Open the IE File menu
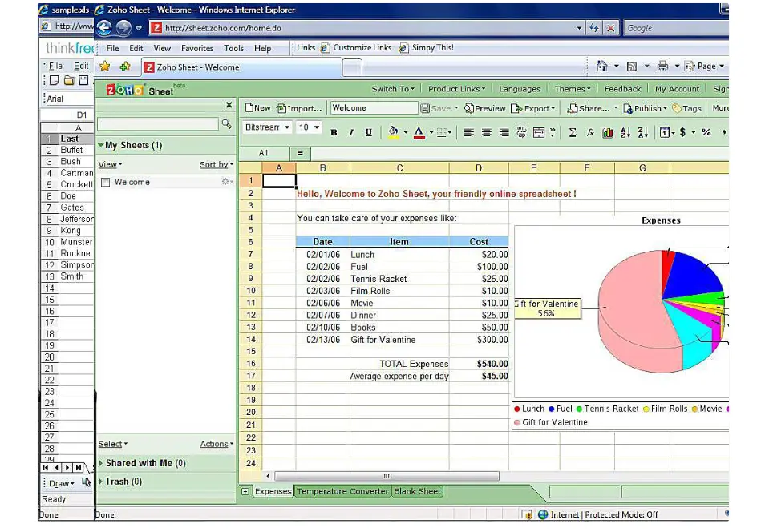Screen dimensions: 757x532 pos(112,48)
